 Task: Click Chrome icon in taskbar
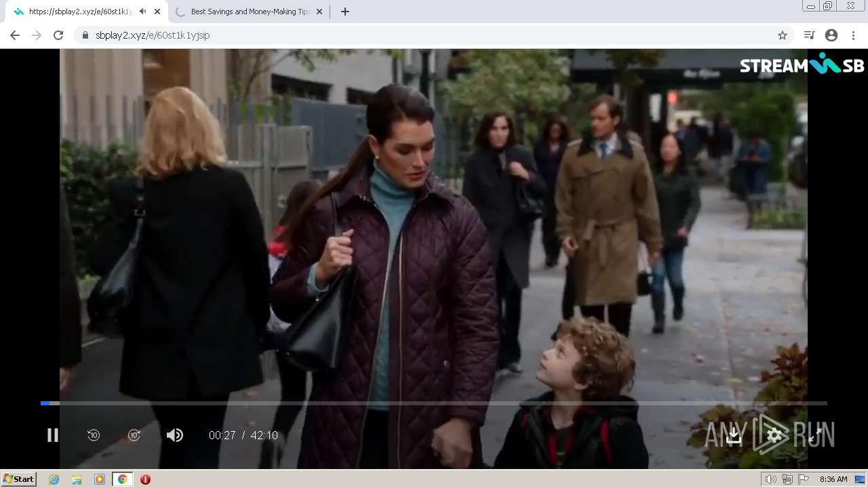(122, 479)
